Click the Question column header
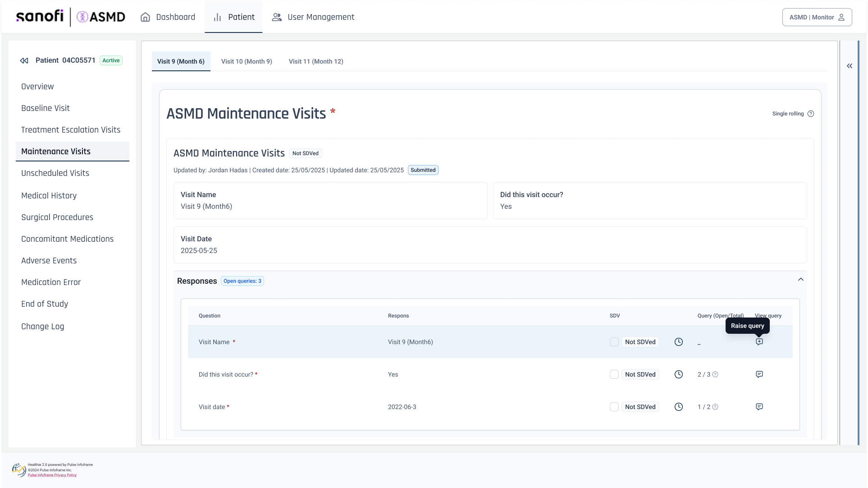The image size is (868, 488). click(210, 316)
